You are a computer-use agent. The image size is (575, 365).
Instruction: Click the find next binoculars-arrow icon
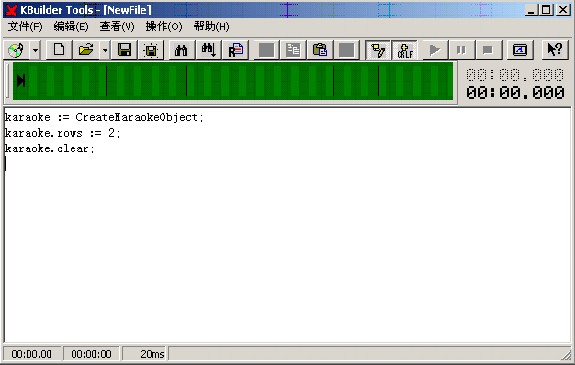(208, 50)
